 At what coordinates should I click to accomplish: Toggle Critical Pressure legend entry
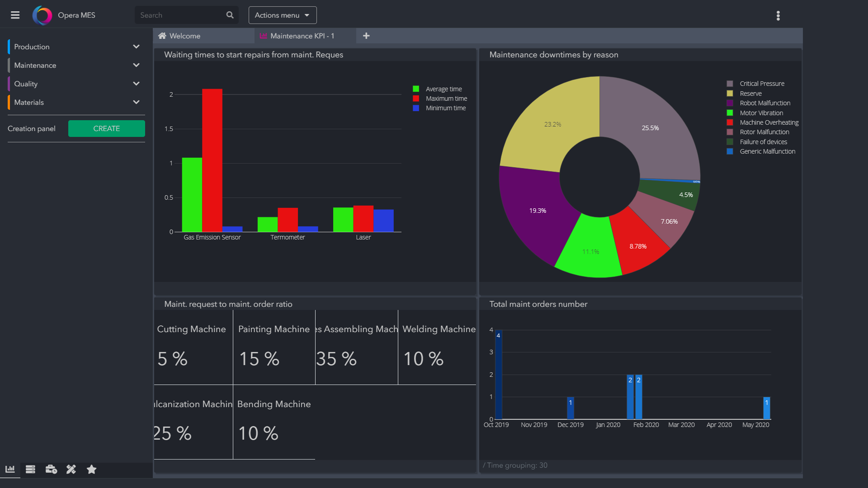click(755, 84)
